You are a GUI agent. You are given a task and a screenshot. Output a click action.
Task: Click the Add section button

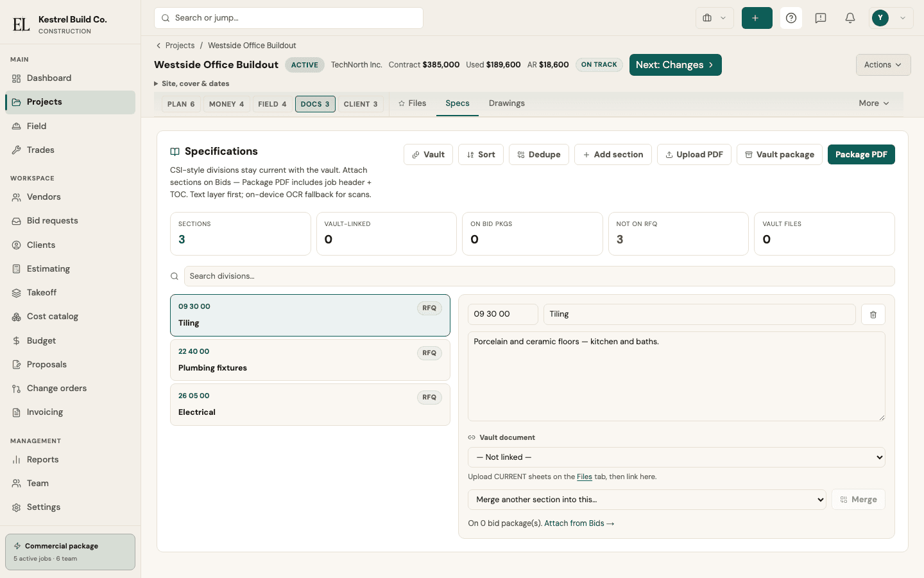613,155
